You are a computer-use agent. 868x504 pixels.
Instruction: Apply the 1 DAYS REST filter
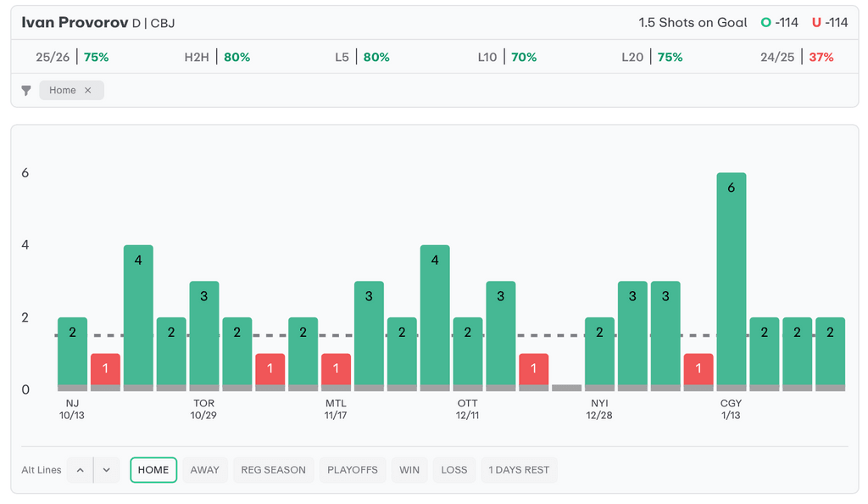click(519, 470)
